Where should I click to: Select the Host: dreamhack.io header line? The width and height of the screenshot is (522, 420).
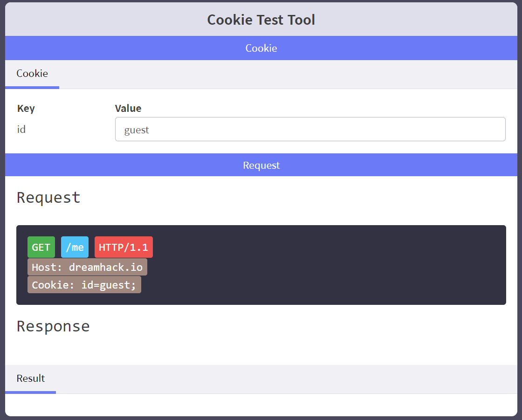[87, 267]
